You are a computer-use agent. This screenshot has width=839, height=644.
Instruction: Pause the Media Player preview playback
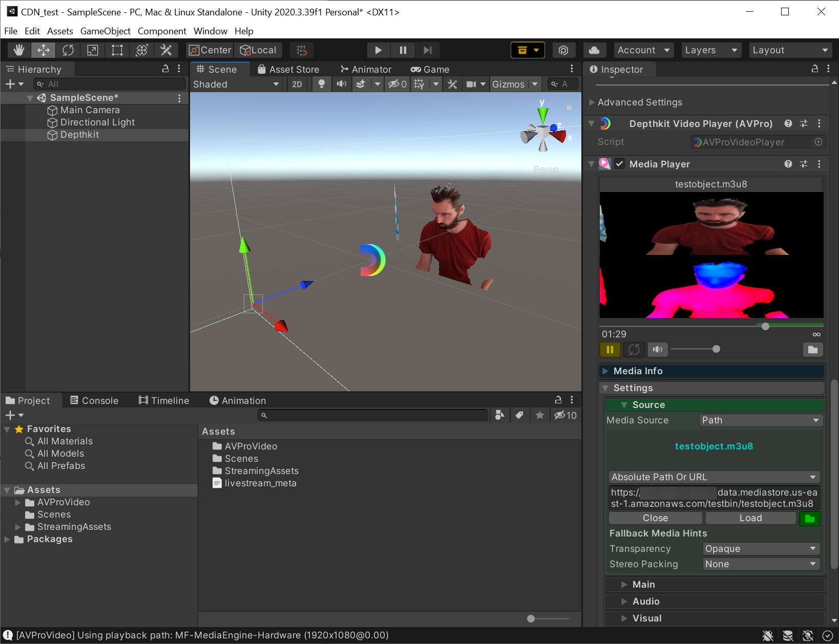(610, 349)
